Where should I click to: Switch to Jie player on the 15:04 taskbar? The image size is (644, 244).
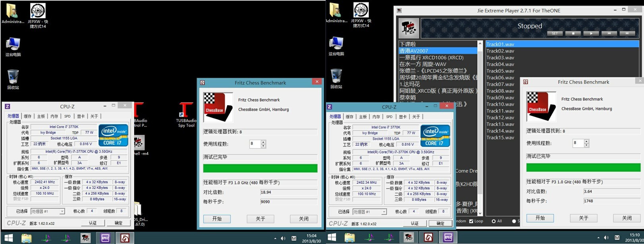point(86,238)
